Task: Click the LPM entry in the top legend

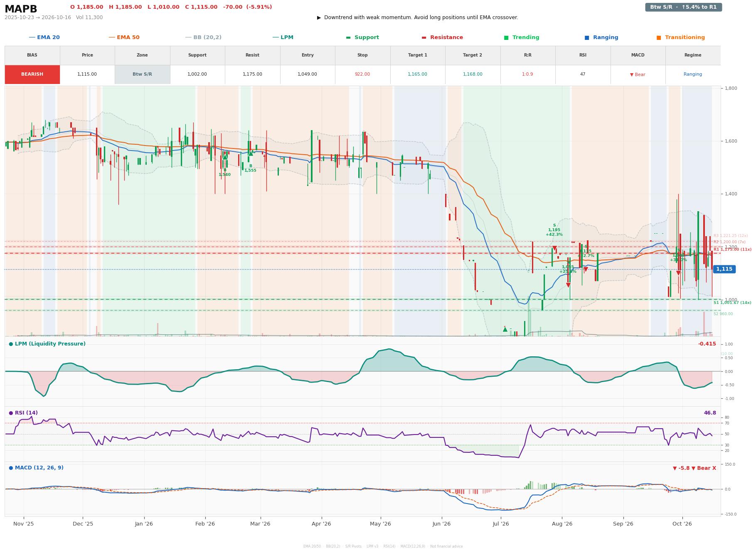Action: [x=283, y=37]
